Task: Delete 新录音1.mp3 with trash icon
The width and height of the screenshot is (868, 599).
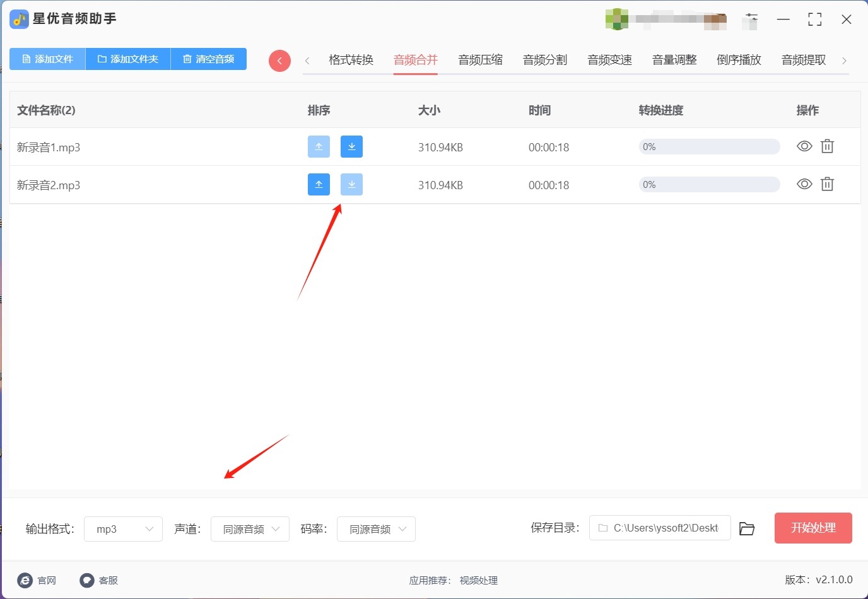Action: point(827,146)
